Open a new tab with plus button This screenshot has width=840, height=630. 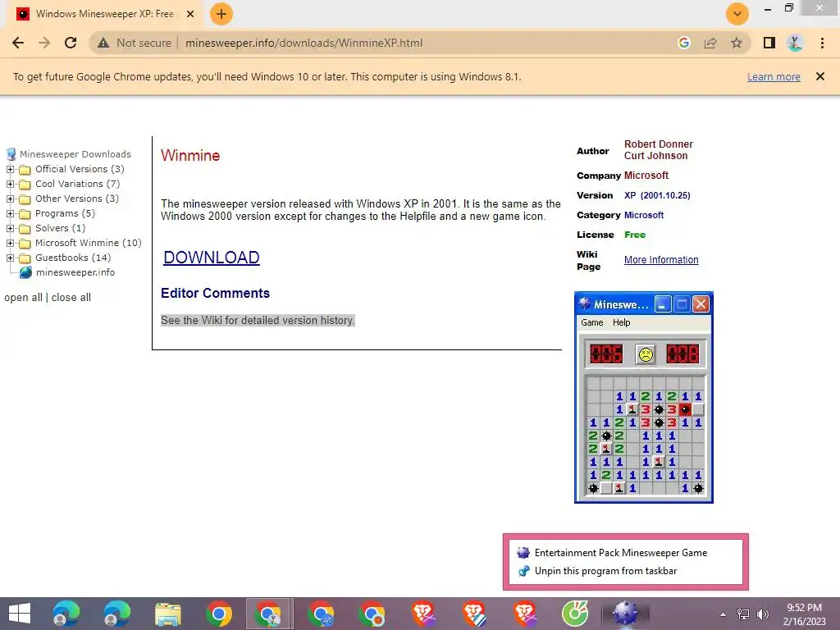click(221, 14)
